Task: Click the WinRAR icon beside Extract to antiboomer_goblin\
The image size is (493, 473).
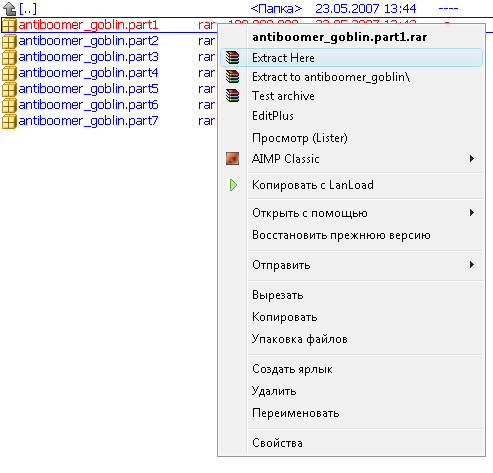Action: point(232,77)
